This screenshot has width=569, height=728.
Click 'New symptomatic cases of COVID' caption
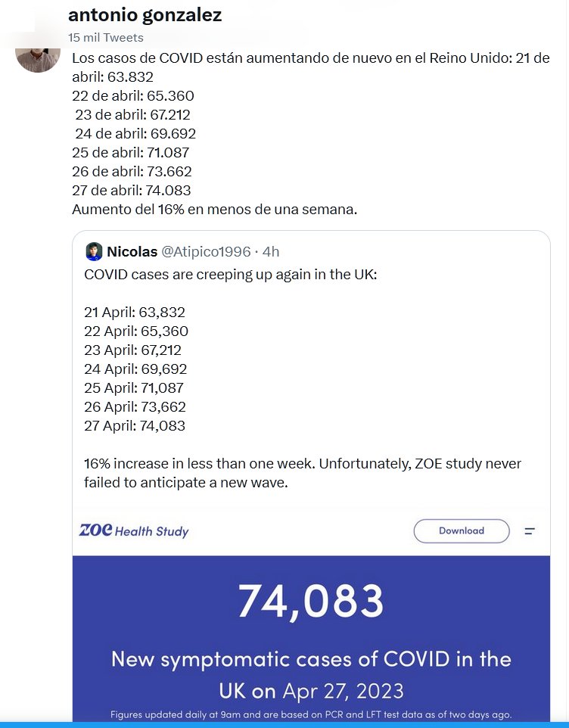pyautogui.click(x=311, y=659)
